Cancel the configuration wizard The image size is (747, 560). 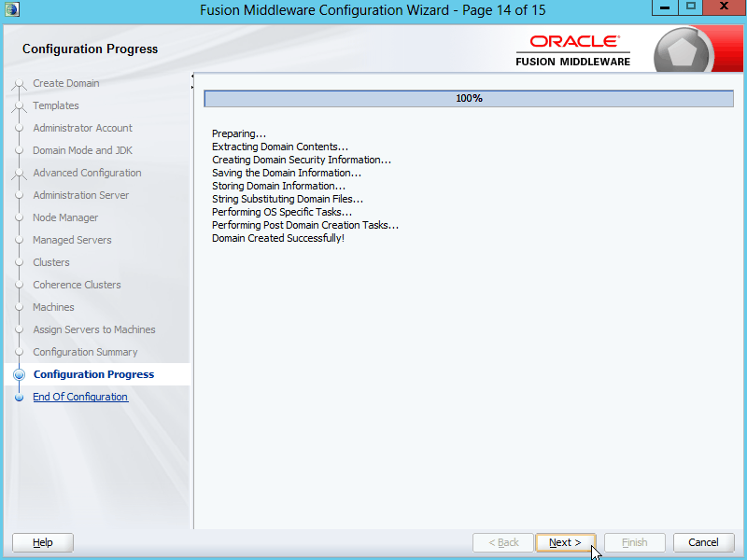click(x=703, y=542)
